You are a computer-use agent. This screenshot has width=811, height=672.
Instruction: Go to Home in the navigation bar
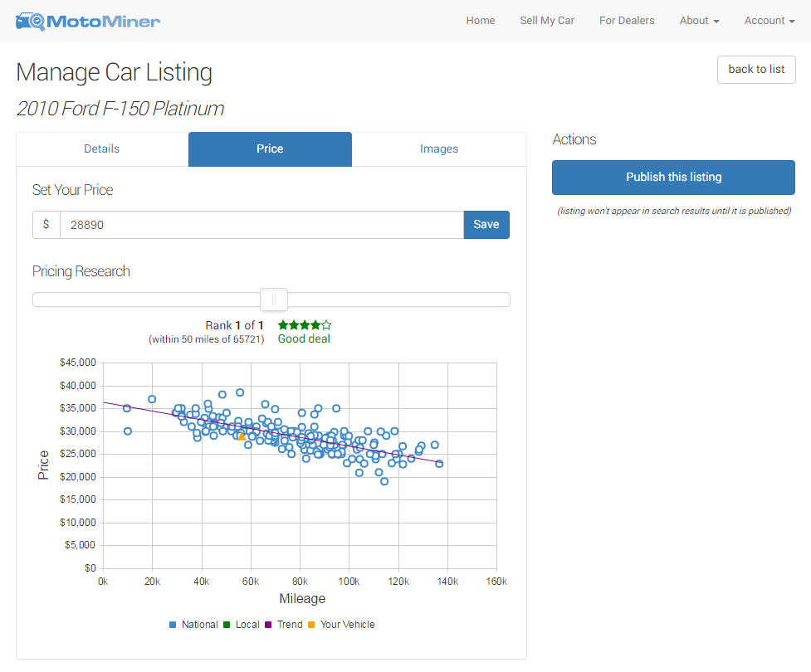click(481, 21)
